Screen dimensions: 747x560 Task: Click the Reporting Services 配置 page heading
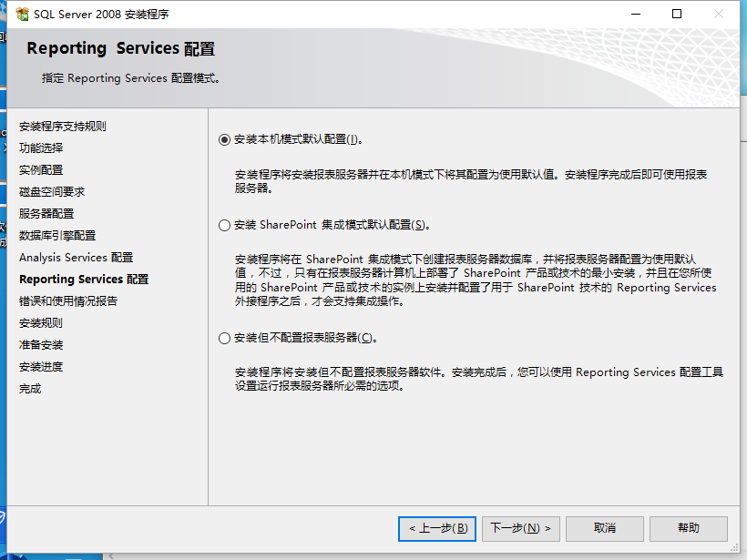[x=121, y=48]
